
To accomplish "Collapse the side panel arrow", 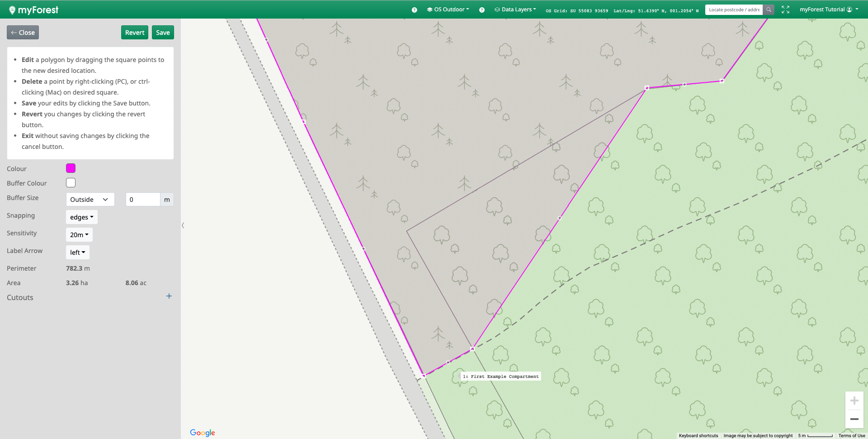I will [183, 225].
